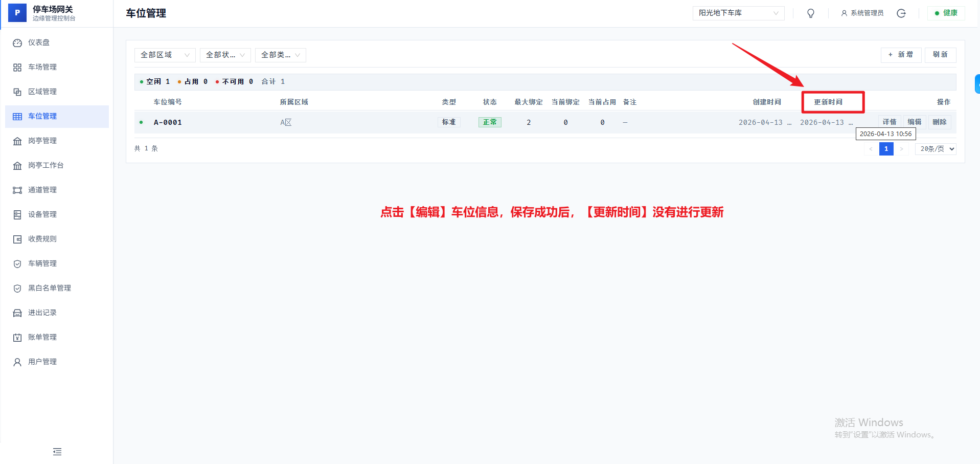The width and height of the screenshot is (980, 464).
Task: Collapse the sidebar using bottom collapse icon
Action: [57, 452]
